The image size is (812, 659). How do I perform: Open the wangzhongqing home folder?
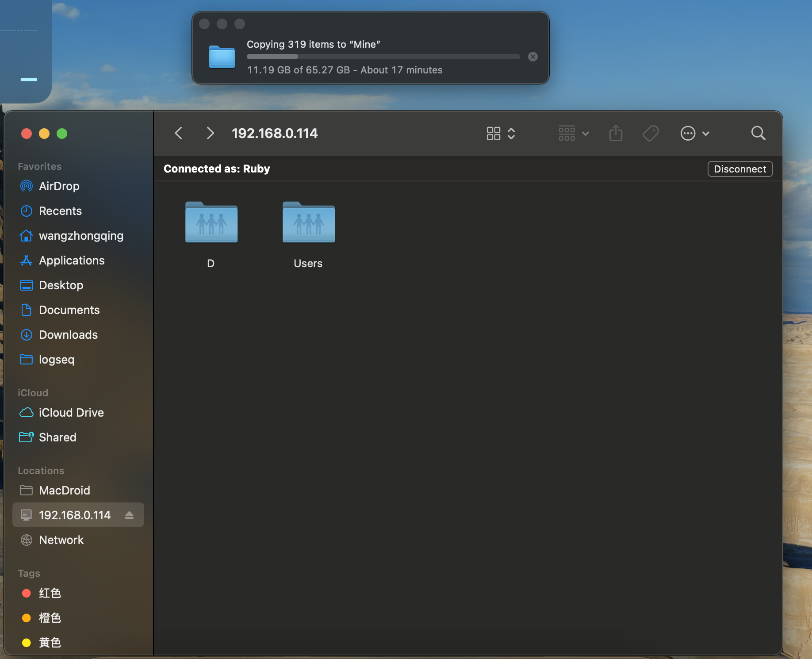pyautogui.click(x=78, y=236)
